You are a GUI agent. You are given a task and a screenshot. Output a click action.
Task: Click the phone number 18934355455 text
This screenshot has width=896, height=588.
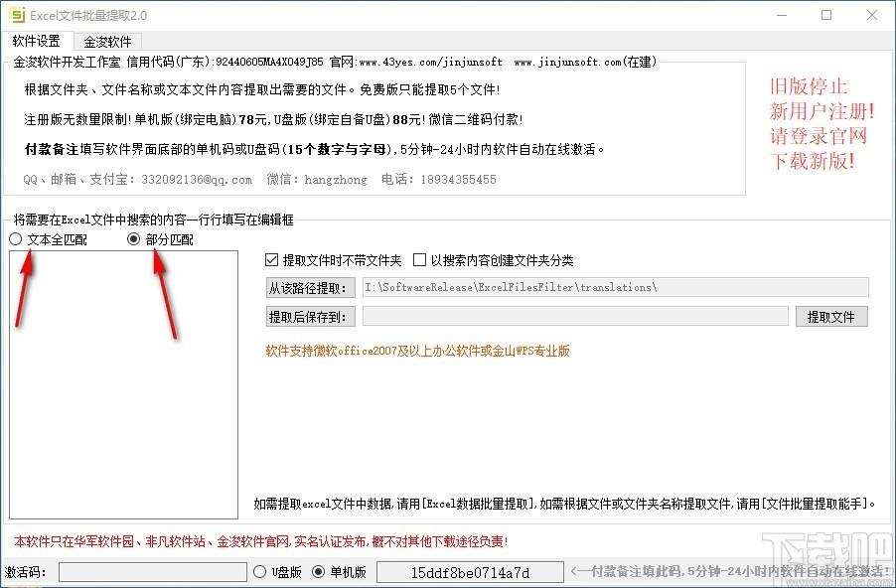(458, 180)
